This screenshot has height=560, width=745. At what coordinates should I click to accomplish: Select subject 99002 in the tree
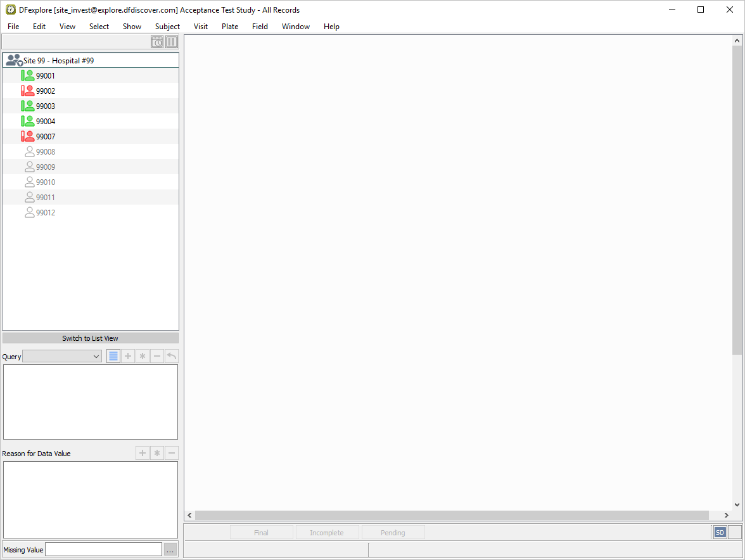tap(45, 91)
